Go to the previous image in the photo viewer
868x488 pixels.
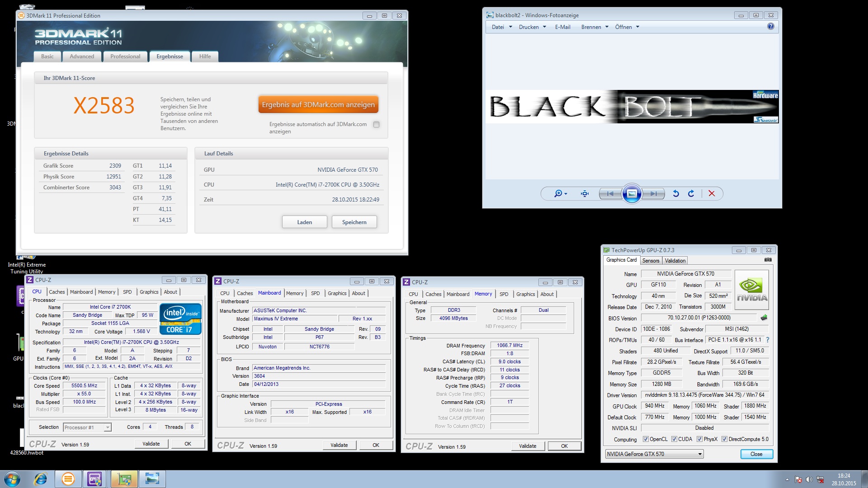610,193
